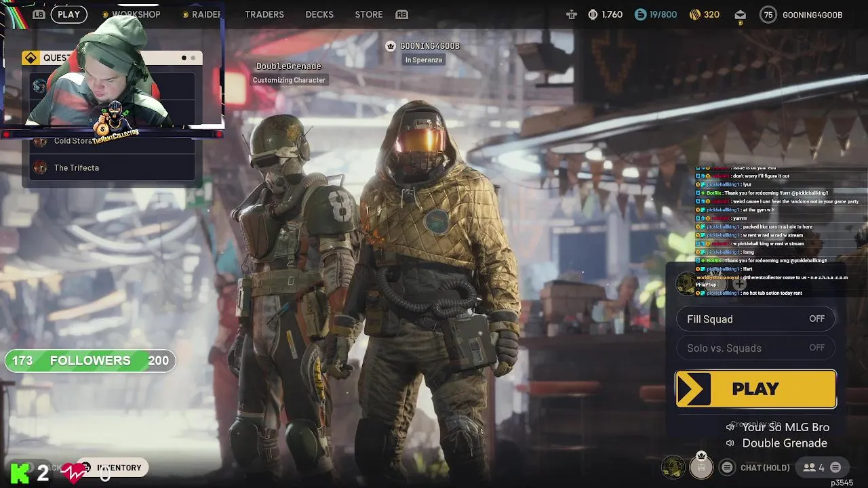Go to the TRADERS tab

coord(264,14)
